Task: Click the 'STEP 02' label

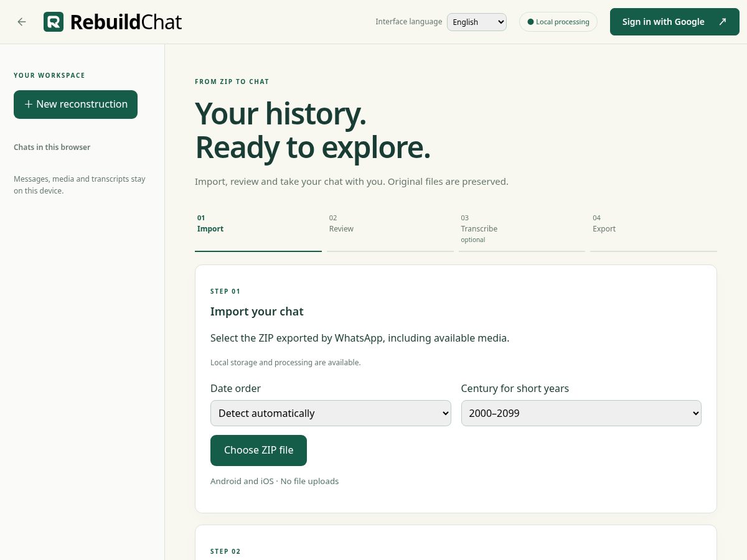Action: [x=225, y=551]
